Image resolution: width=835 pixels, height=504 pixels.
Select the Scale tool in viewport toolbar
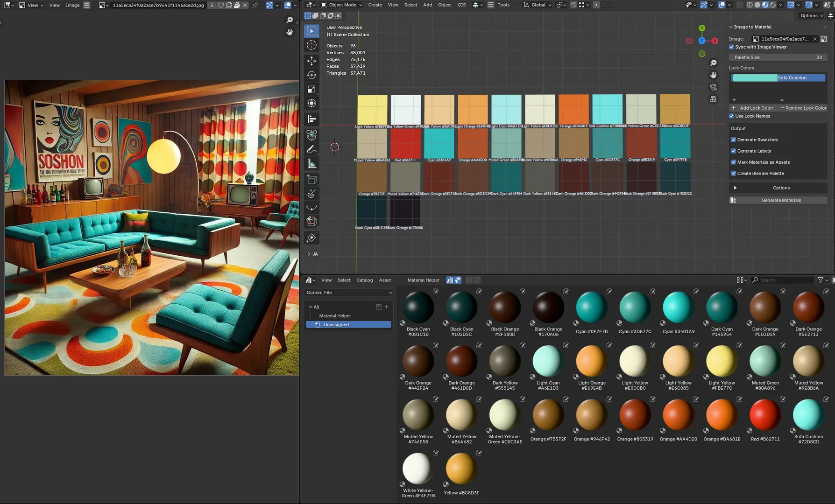pos(311,89)
